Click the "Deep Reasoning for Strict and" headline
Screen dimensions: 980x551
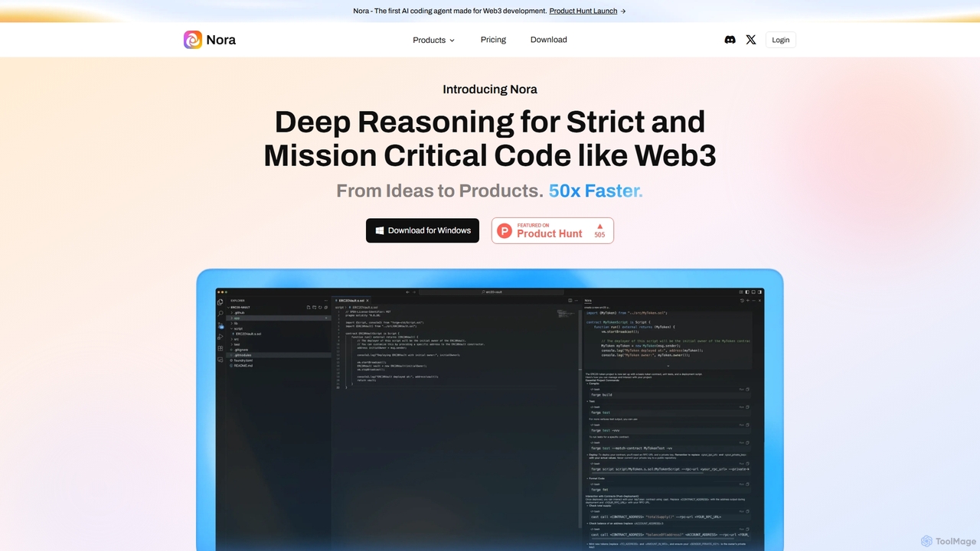pyautogui.click(x=490, y=122)
